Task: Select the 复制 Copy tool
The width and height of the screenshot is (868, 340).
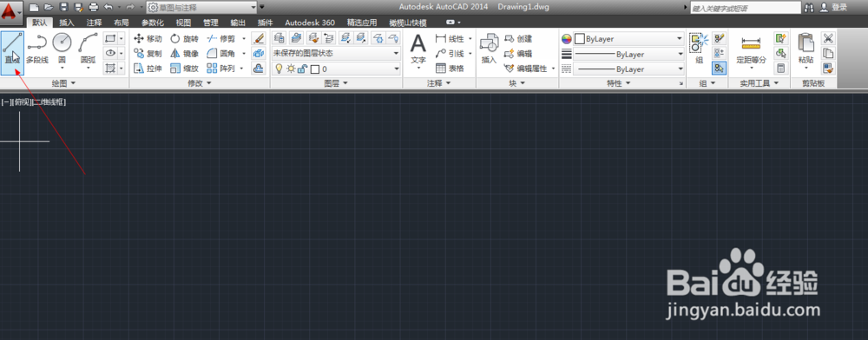Action: [148, 54]
